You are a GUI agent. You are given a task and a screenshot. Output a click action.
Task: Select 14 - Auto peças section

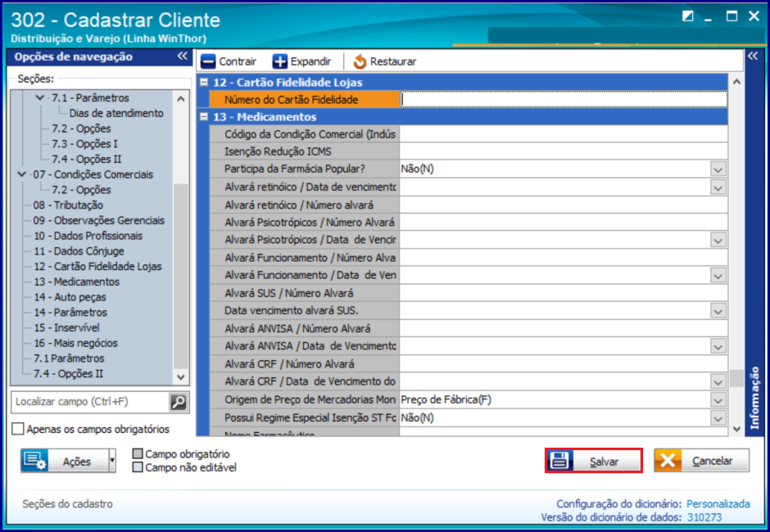pos(70,297)
